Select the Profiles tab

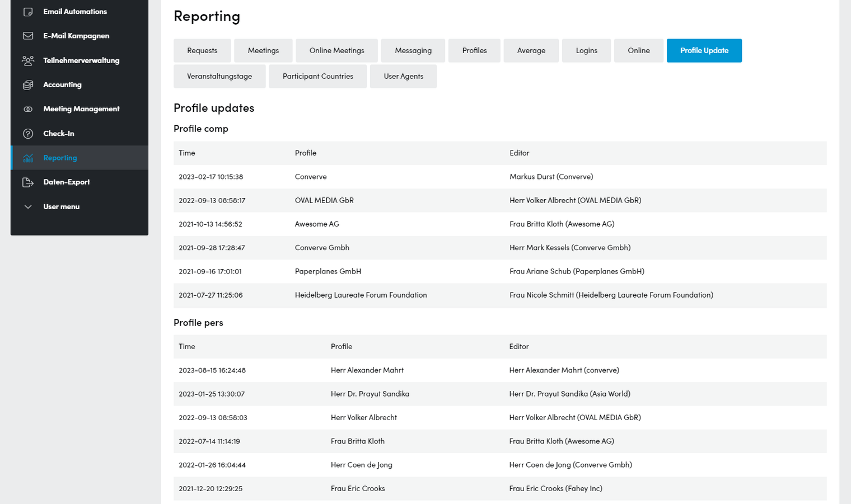pyautogui.click(x=474, y=50)
